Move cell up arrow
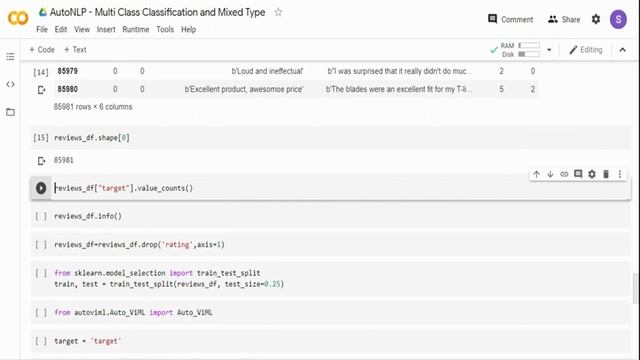 [536, 174]
